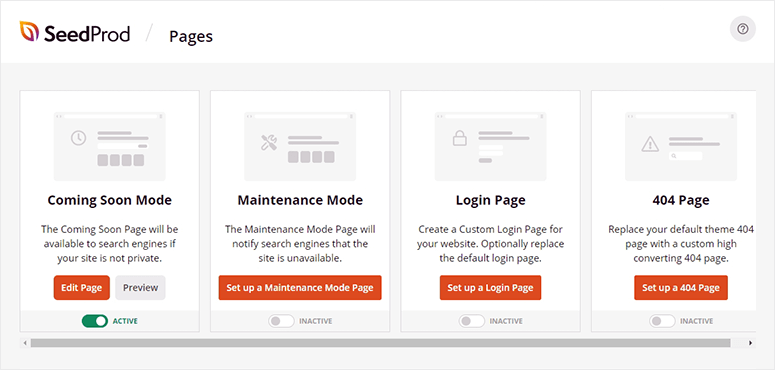Set up a 404 Page

681,288
